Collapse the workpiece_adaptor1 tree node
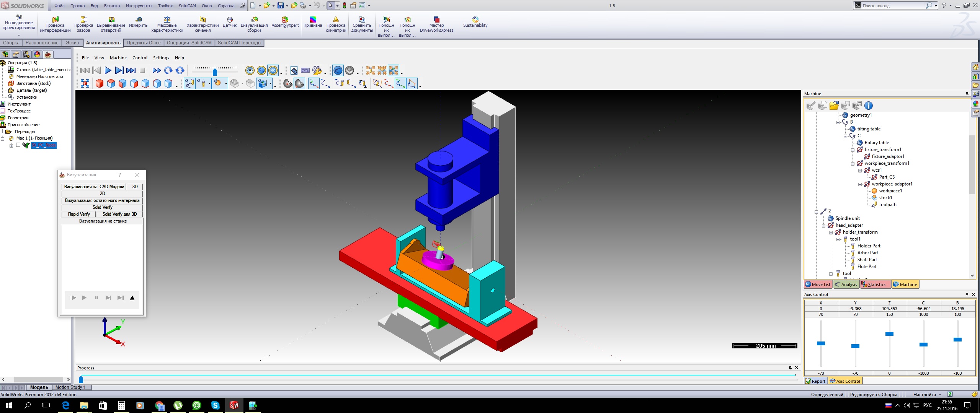This screenshot has height=413, width=980. (860, 184)
